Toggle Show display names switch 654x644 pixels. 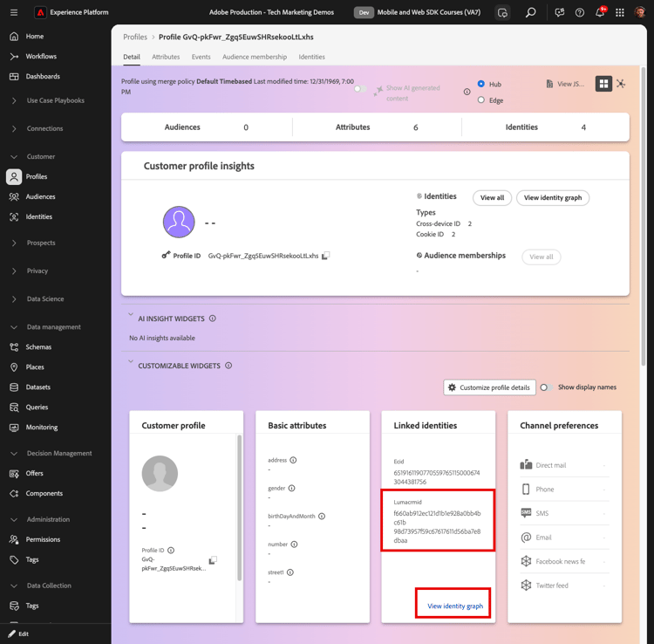[x=547, y=387]
